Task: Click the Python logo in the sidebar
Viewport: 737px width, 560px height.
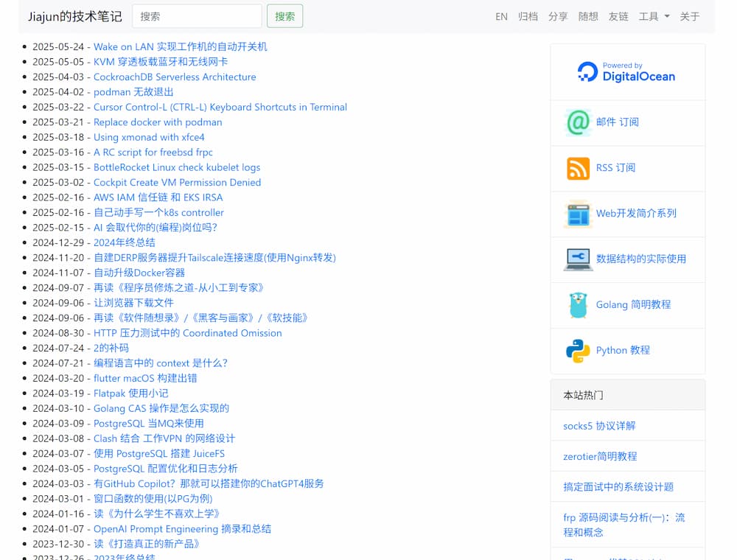Action: (579, 350)
